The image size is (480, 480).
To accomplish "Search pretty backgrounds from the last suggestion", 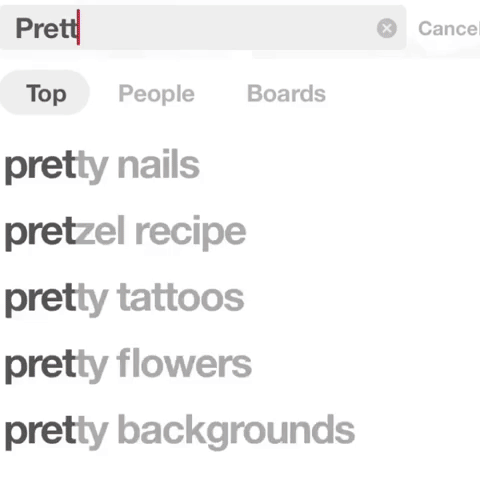I will tap(180, 431).
